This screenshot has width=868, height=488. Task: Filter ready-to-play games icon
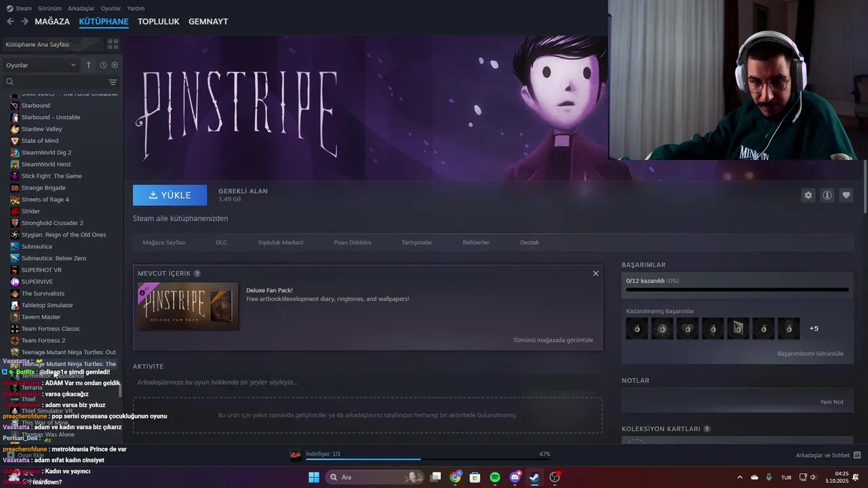coord(115,65)
